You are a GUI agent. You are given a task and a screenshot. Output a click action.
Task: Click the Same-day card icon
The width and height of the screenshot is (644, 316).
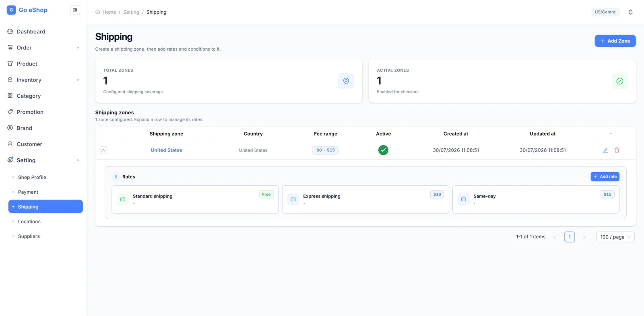(x=463, y=199)
